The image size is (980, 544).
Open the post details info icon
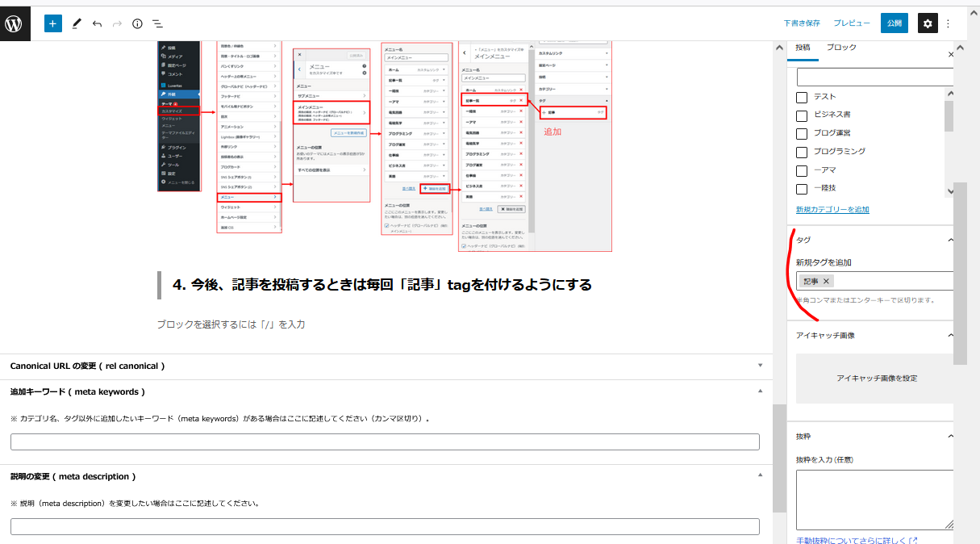pos(137,23)
